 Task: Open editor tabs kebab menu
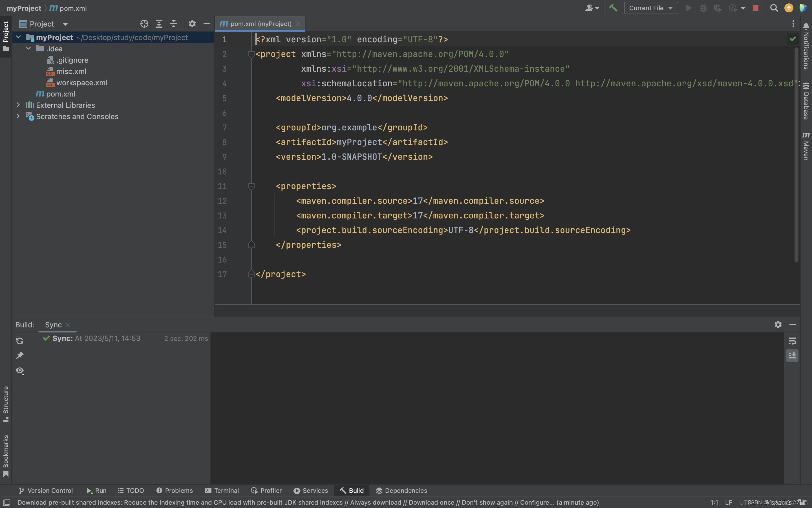[793, 24]
